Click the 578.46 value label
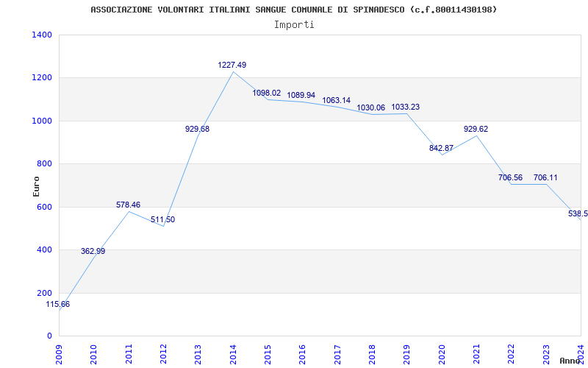 click(x=128, y=205)
